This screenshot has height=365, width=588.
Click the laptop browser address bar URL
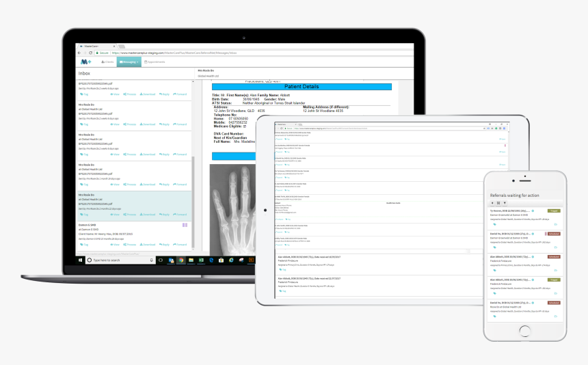click(174, 53)
